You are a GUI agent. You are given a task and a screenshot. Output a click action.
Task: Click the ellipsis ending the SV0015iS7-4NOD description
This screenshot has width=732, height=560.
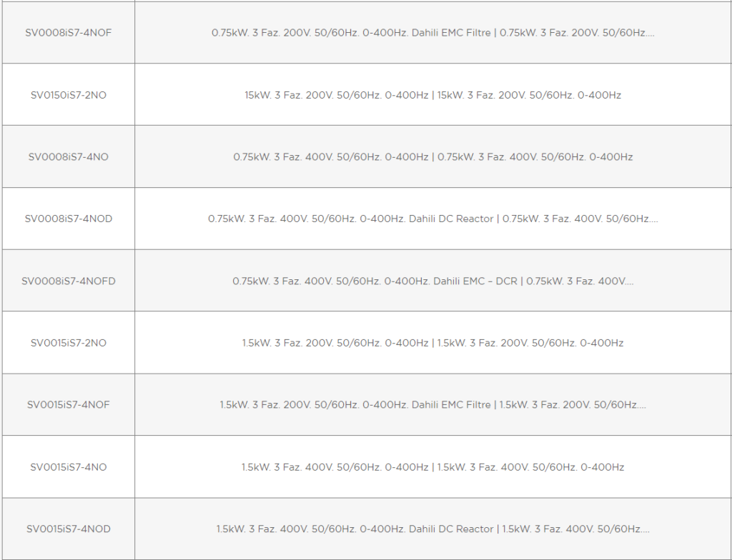646,531
